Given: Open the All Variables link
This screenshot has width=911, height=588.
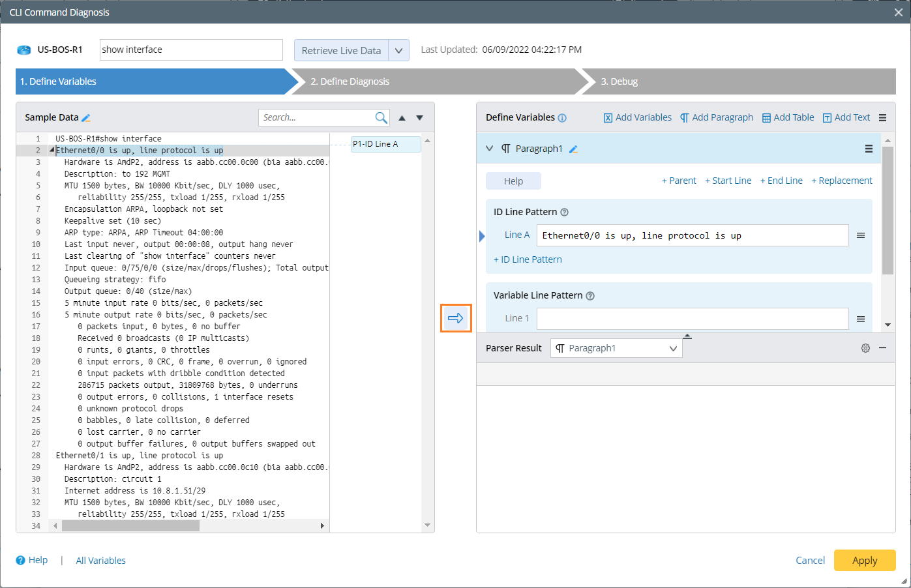Looking at the screenshot, I should tap(100, 561).
